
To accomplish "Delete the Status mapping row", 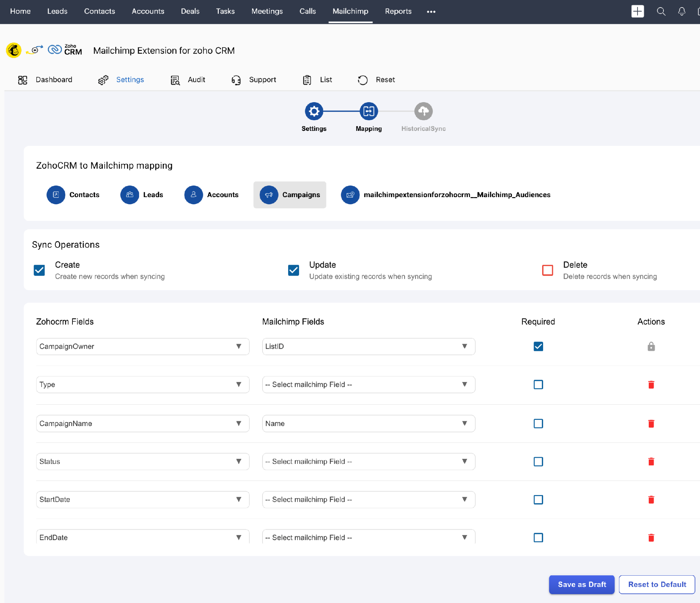I will coord(651,462).
